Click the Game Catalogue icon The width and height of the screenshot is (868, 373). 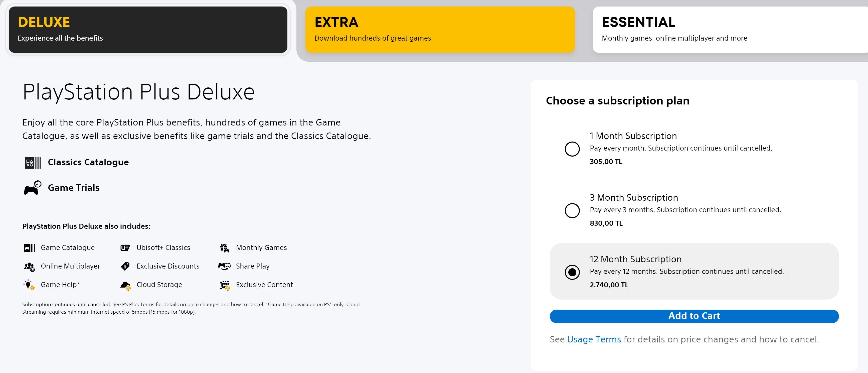coord(29,248)
